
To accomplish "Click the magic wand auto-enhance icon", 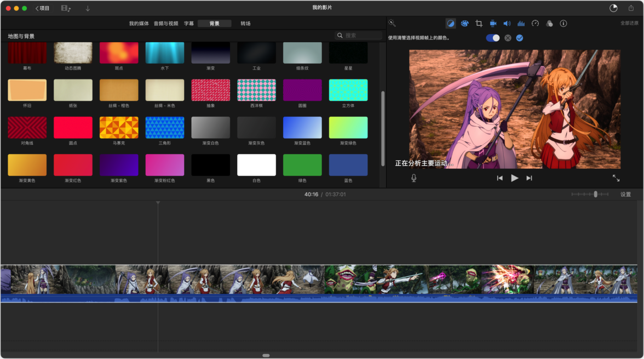I will click(x=392, y=23).
